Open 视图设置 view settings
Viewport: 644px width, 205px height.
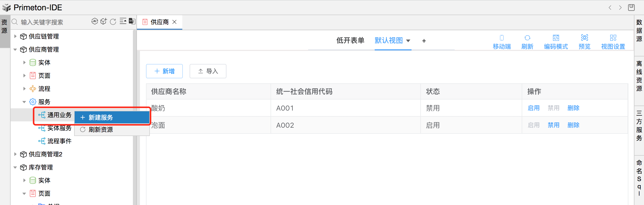pyautogui.click(x=613, y=42)
